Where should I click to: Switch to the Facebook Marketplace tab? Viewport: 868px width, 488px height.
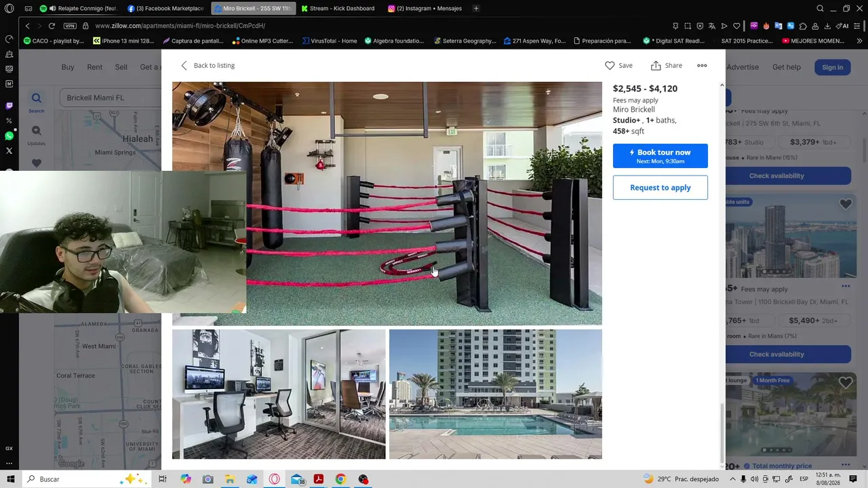166,9
